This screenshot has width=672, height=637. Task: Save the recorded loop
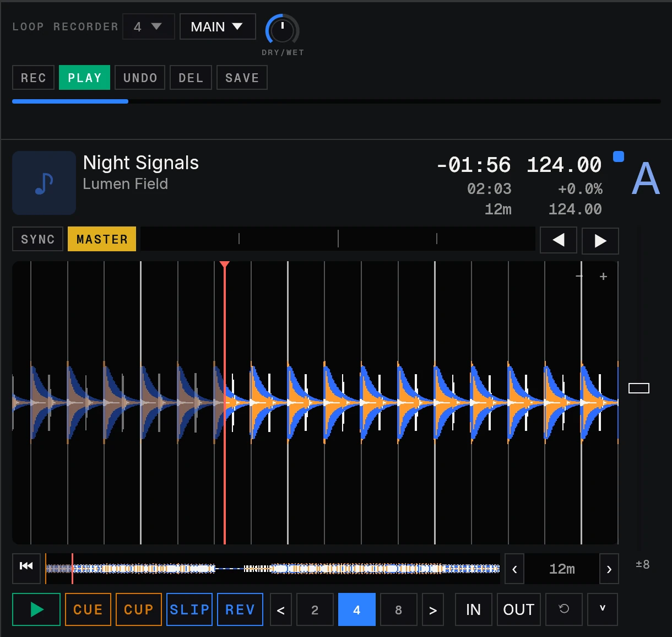pos(242,78)
